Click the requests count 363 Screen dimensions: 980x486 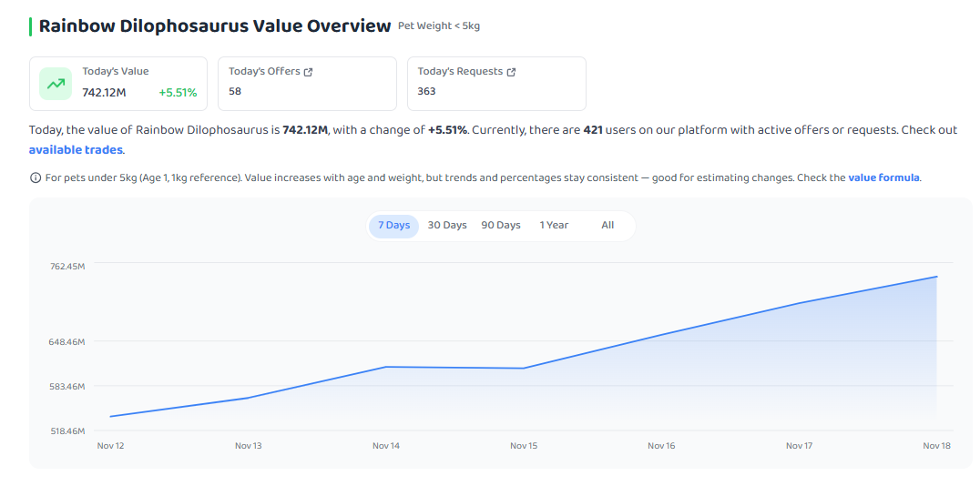tap(426, 91)
